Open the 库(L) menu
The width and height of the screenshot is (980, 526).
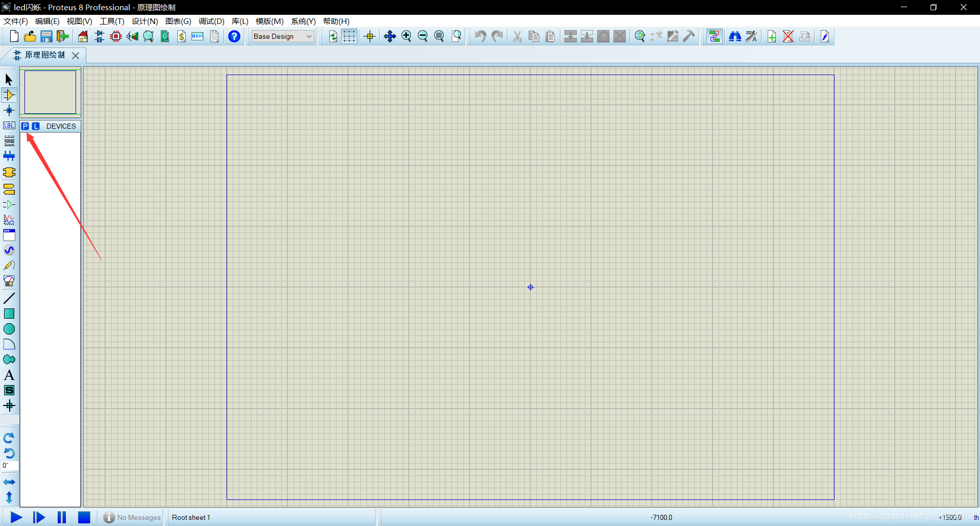click(240, 21)
